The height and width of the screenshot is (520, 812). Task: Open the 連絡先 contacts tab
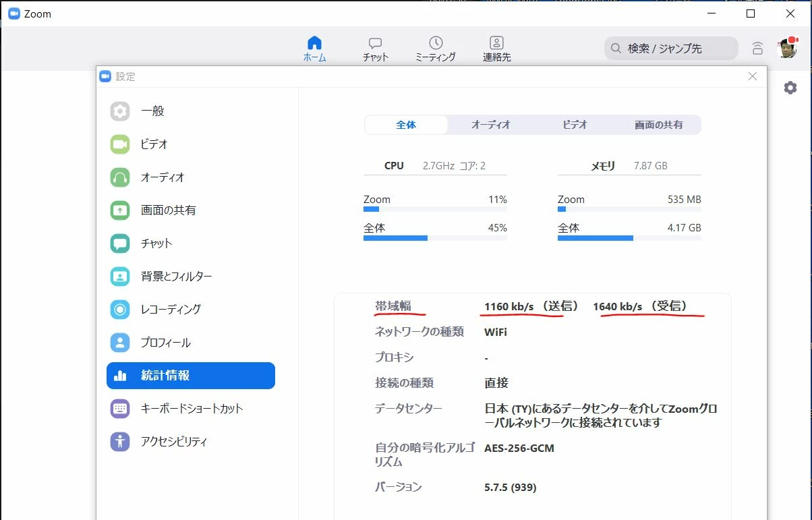point(497,49)
